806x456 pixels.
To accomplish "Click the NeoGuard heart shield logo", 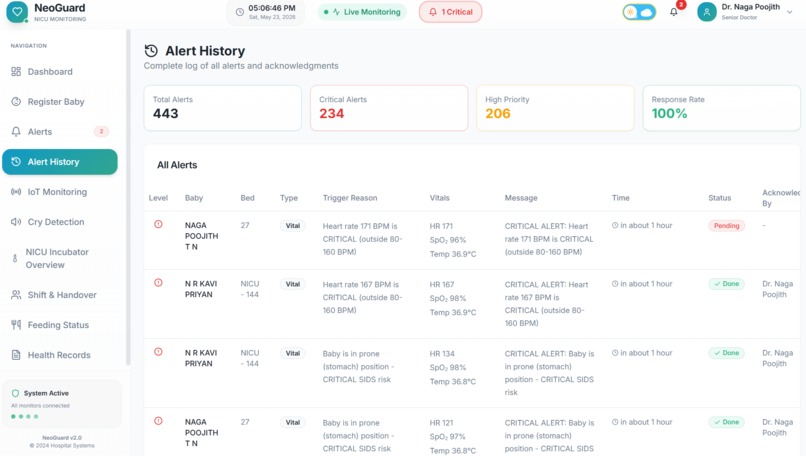I will coord(17,12).
